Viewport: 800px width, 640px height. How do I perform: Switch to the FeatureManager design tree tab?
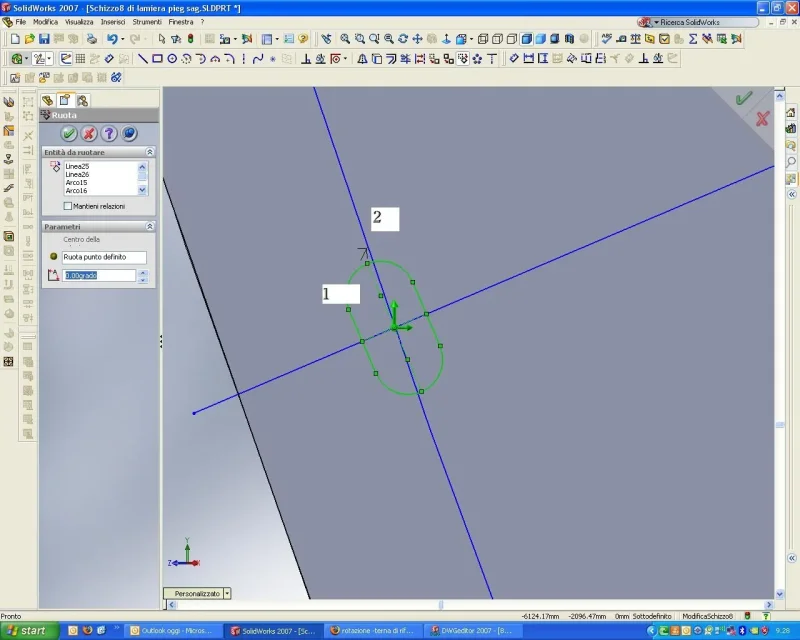[x=47, y=101]
